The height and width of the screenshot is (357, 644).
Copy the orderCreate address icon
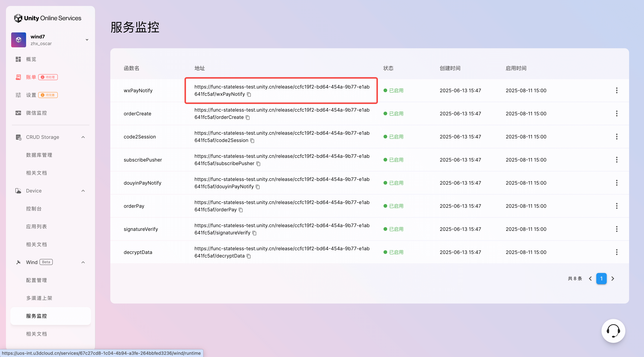pos(247,118)
